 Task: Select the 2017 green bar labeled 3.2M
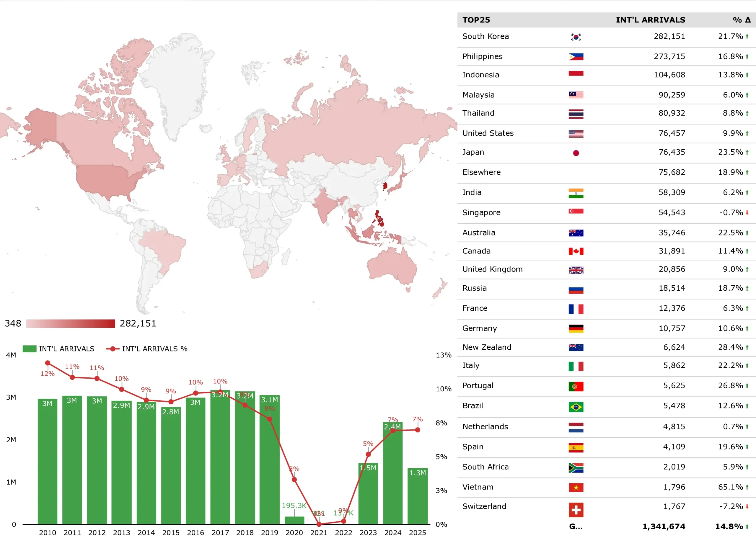pos(220,457)
